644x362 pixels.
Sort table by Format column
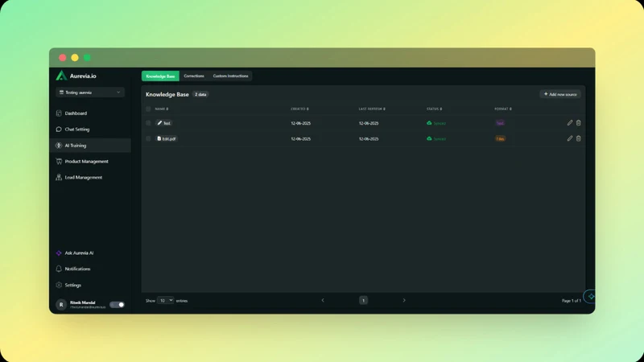click(x=503, y=109)
